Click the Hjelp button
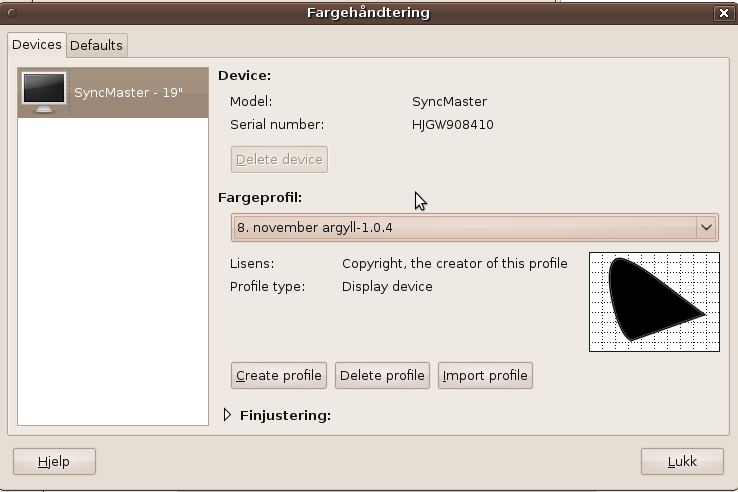The width and height of the screenshot is (738, 492). point(54,461)
